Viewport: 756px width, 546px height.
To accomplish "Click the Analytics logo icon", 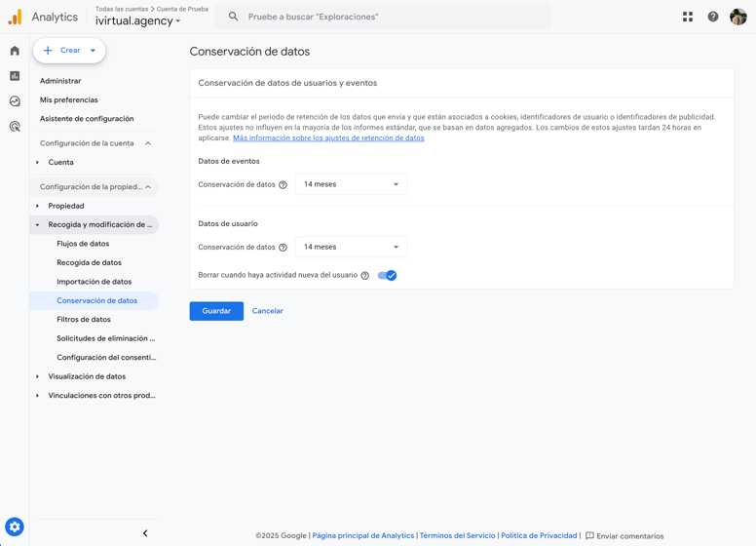I will 15,17.
